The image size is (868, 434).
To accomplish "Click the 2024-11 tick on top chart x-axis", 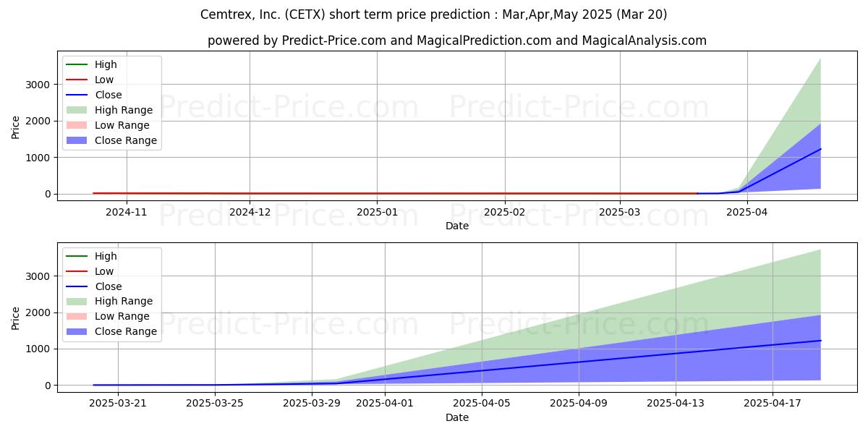I will pyautogui.click(x=127, y=212).
